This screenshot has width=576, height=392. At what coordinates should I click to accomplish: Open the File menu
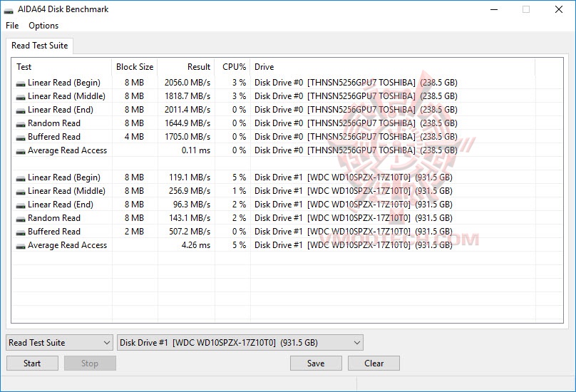[12, 26]
